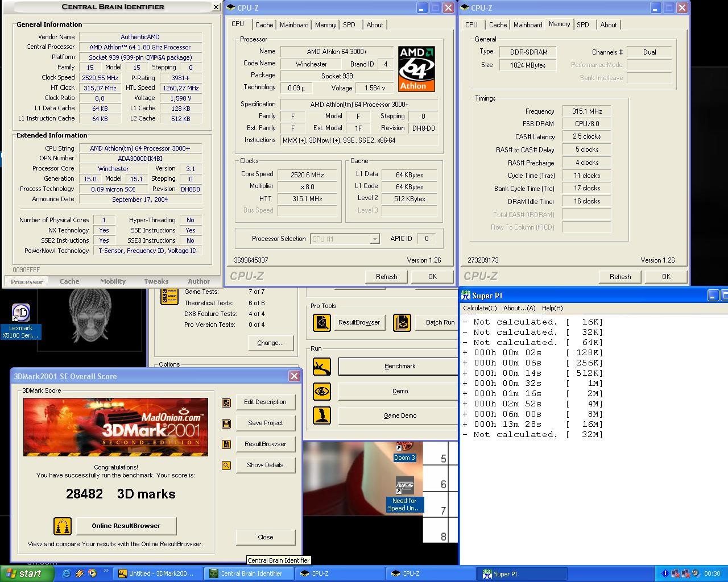Click the 3DMark2001 MadOnion banner image
Screen dimensions: 728x582
(x=115, y=427)
